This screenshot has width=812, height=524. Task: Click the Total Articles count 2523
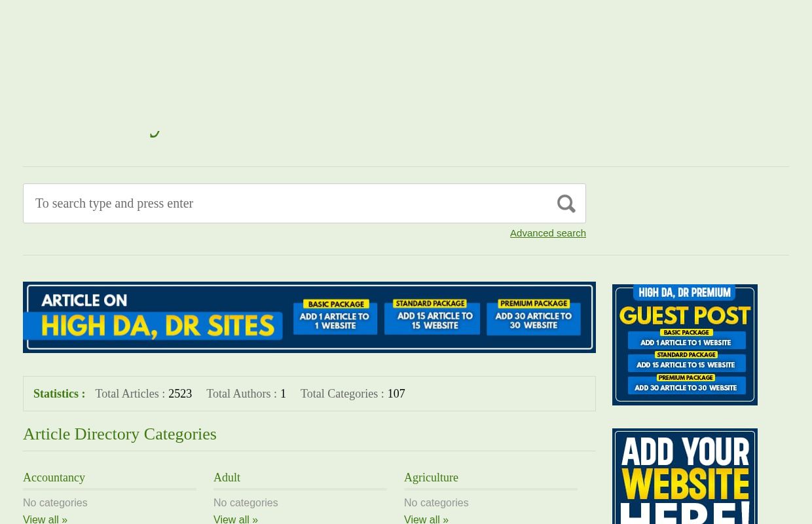coord(179,394)
